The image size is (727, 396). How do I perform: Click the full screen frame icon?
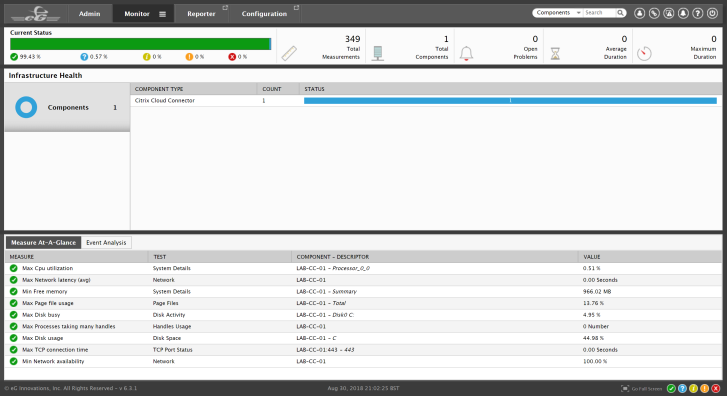[x=625, y=389]
